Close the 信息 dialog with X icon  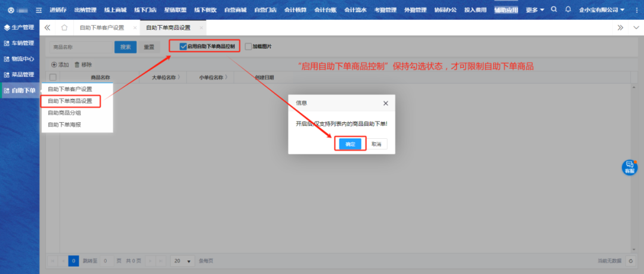(x=385, y=103)
